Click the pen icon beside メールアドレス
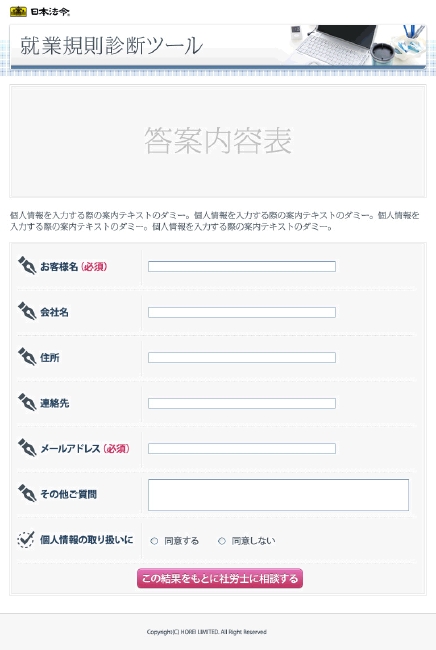 pyautogui.click(x=27, y=448)
